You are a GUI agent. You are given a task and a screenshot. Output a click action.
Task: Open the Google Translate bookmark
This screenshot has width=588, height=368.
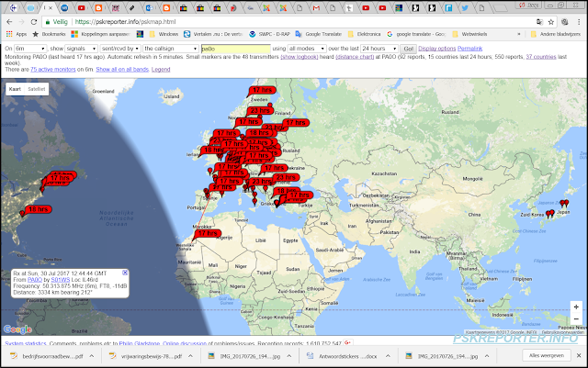pos(319,34)
